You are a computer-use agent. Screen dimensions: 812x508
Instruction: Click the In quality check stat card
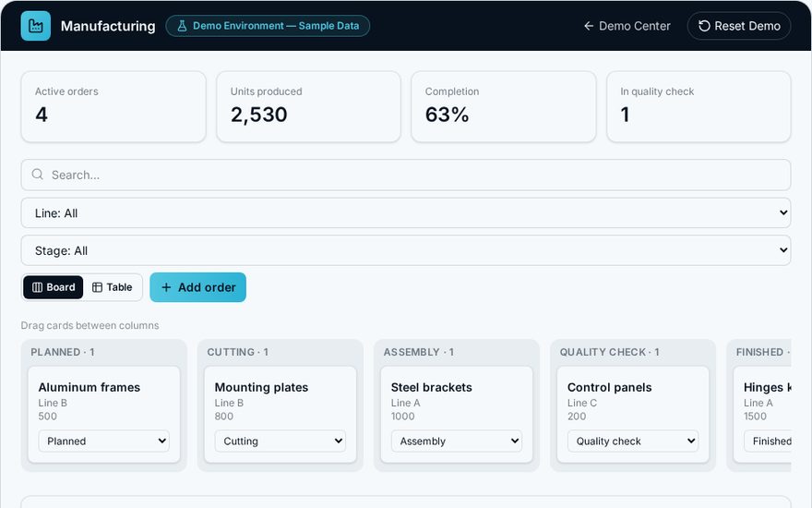(699, 107)
